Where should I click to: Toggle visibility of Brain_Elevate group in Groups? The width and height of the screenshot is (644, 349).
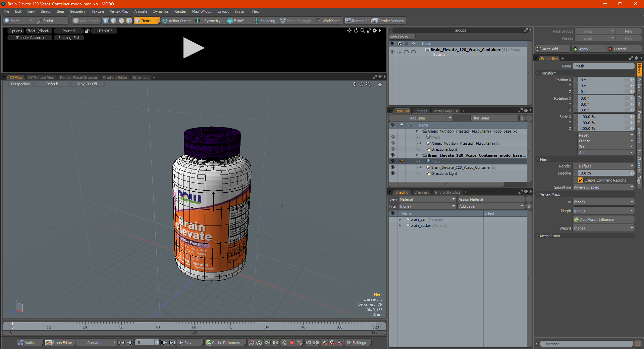[392, 52]
